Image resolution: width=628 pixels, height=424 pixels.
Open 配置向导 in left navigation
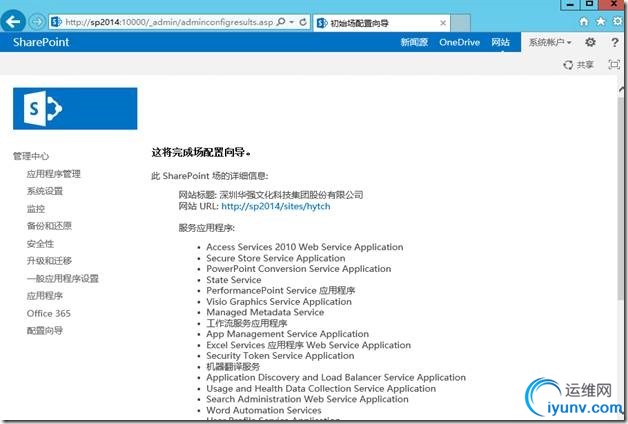coord(45,330)
